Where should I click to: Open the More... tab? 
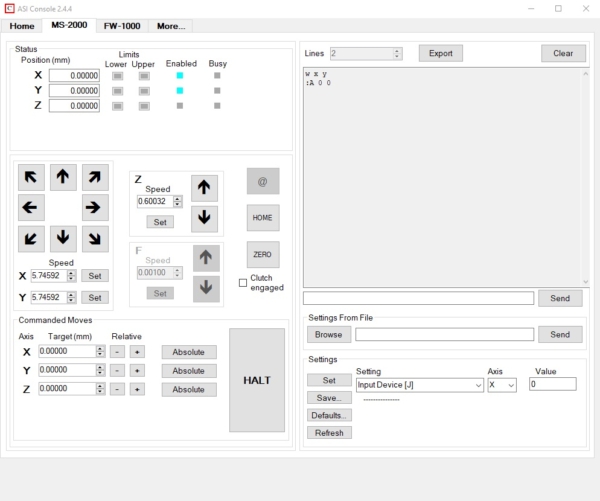tap(171, 26)
